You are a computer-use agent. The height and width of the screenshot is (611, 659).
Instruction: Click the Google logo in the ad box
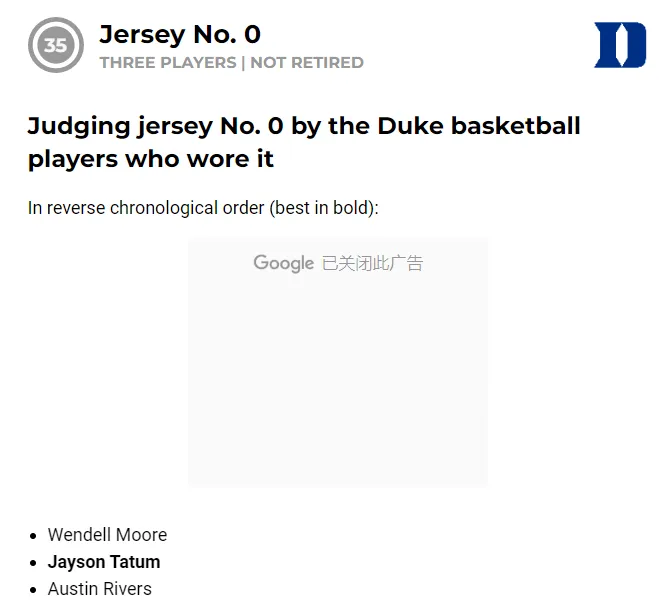[x=283, y=263]
